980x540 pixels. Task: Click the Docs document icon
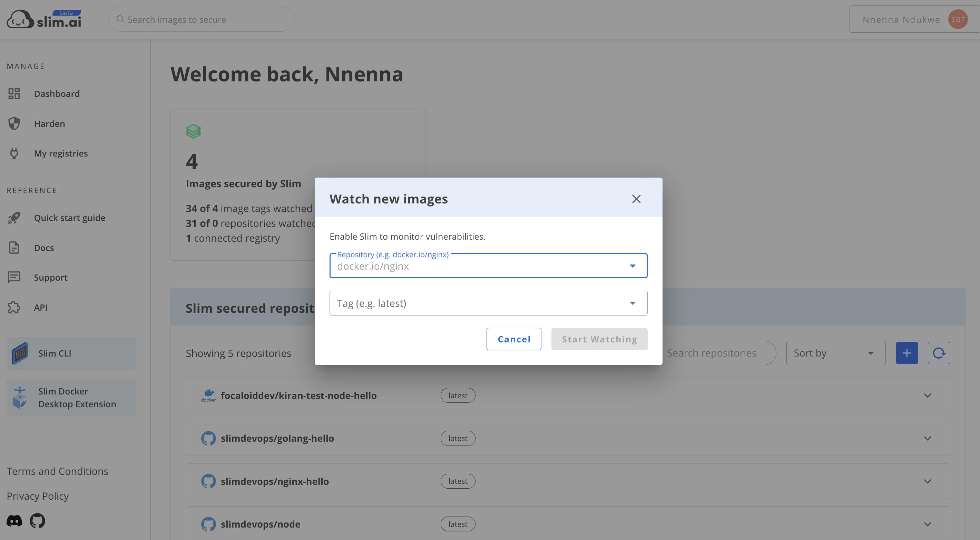coord(14,248)
